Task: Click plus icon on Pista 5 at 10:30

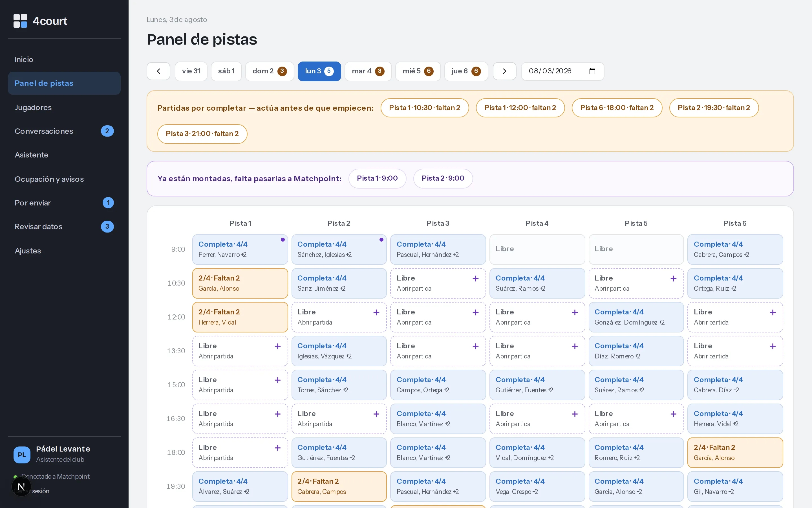Action: tap(673, 279)
